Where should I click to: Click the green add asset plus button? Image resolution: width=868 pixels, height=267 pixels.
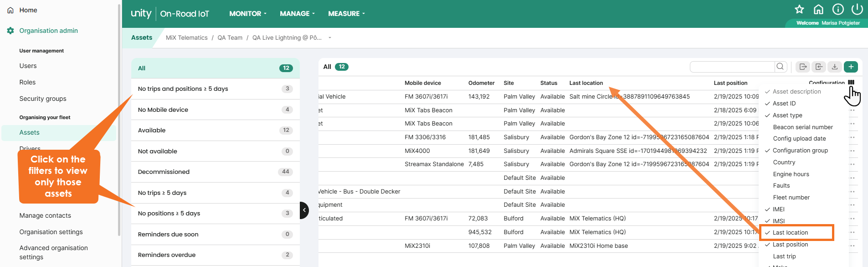[x=851, y=67]
